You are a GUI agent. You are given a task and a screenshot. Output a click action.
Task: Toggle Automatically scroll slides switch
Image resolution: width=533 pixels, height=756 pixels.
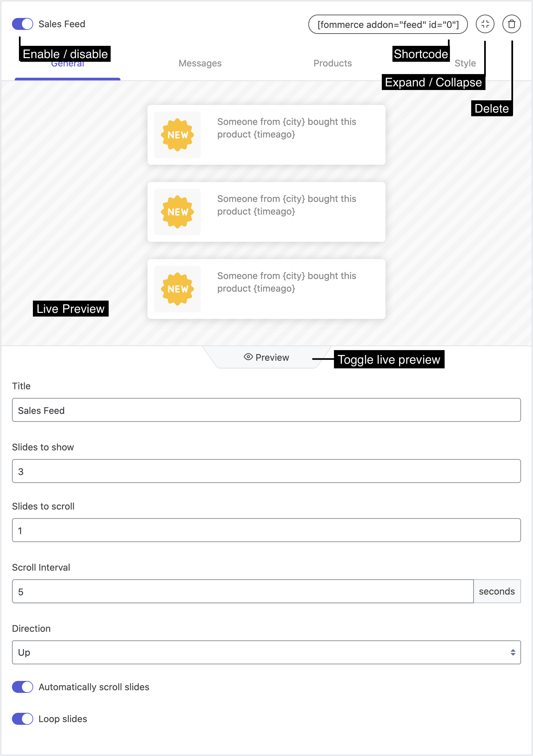pyautogui.click(x=23, y=687)
